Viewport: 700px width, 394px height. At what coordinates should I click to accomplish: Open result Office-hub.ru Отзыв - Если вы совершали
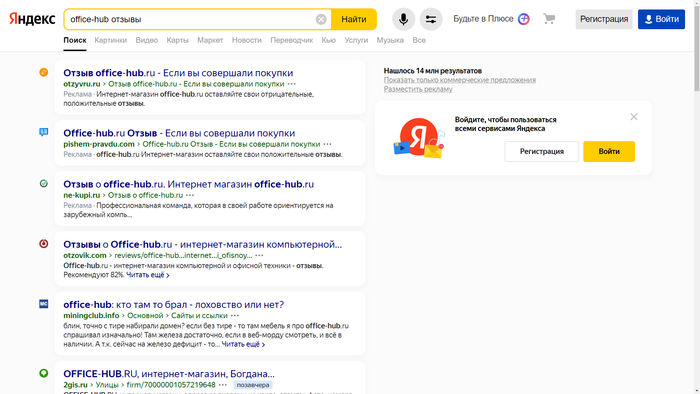[x=179, y=133]
